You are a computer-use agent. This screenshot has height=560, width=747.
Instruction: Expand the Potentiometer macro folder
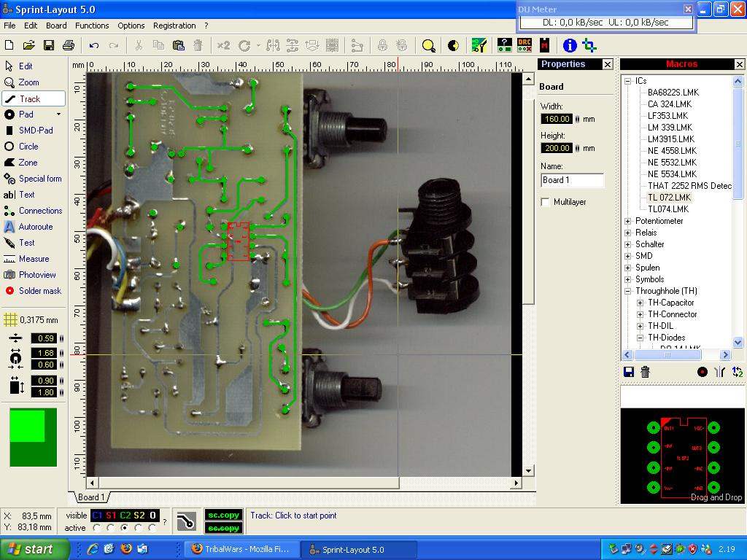click(x=627, y=221)
